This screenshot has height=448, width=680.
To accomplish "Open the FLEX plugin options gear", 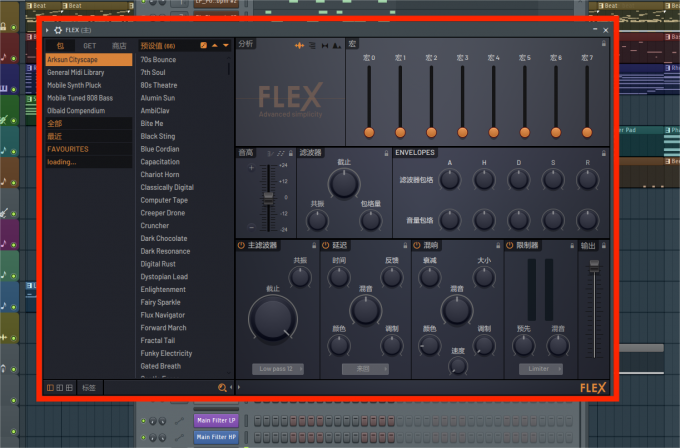I will pos(58,30).
